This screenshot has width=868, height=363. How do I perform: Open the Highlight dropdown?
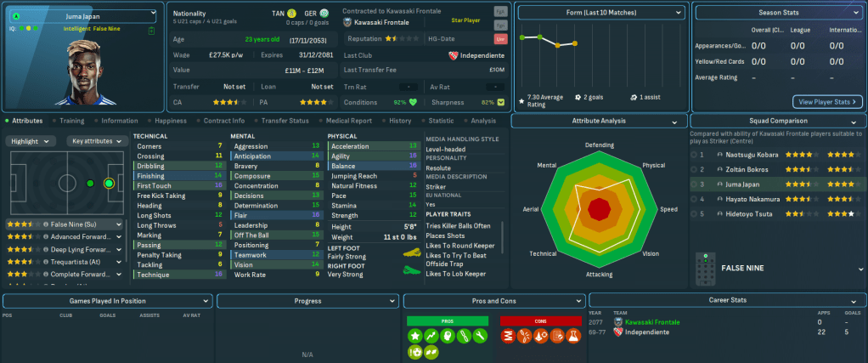click(31, 141)
